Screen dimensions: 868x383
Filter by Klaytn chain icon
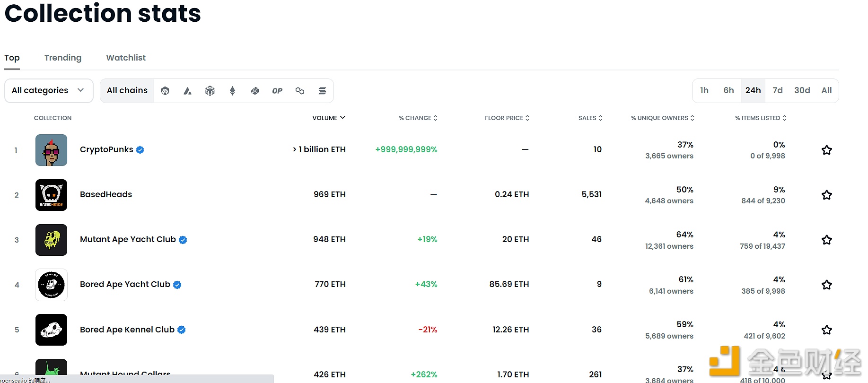pos(255,91)
